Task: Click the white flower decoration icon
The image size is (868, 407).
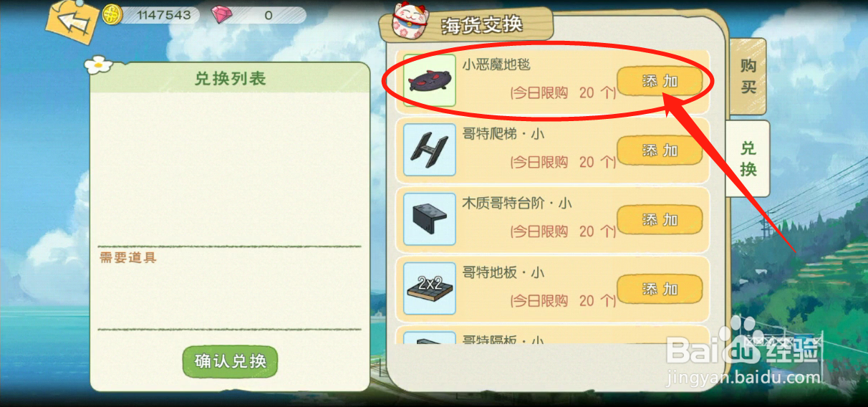Action: pyautogui.click(x=100, y=64)
